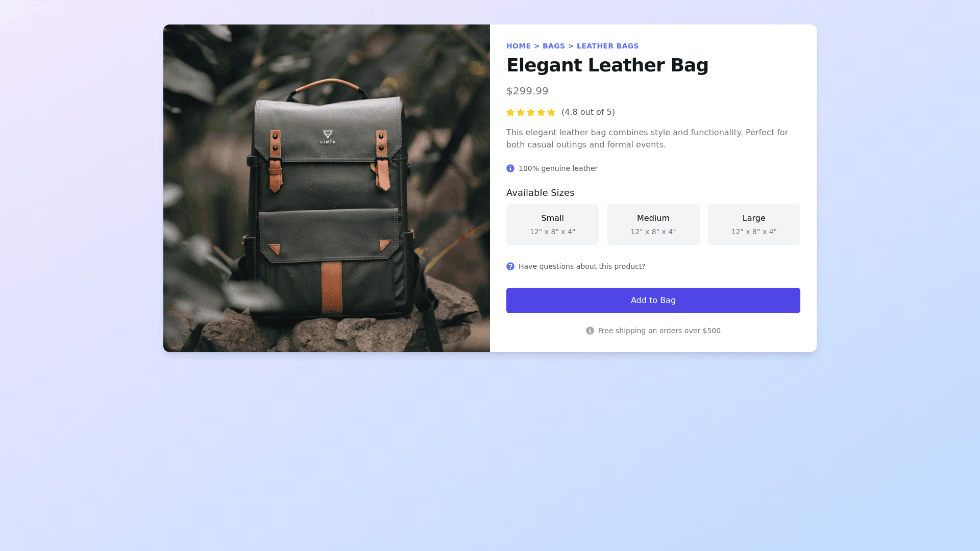Click the question mark help icon
The image size is (980, 551).
click(510, 266)
